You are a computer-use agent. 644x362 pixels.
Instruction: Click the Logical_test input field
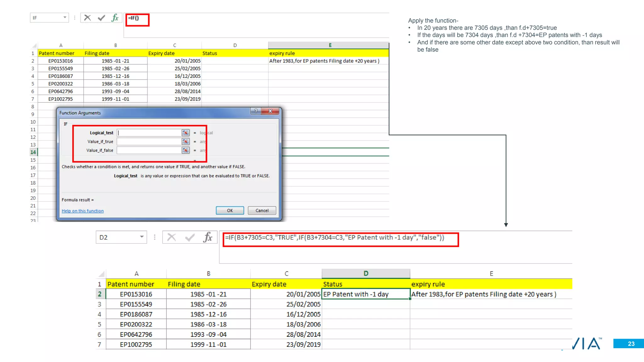149,133
